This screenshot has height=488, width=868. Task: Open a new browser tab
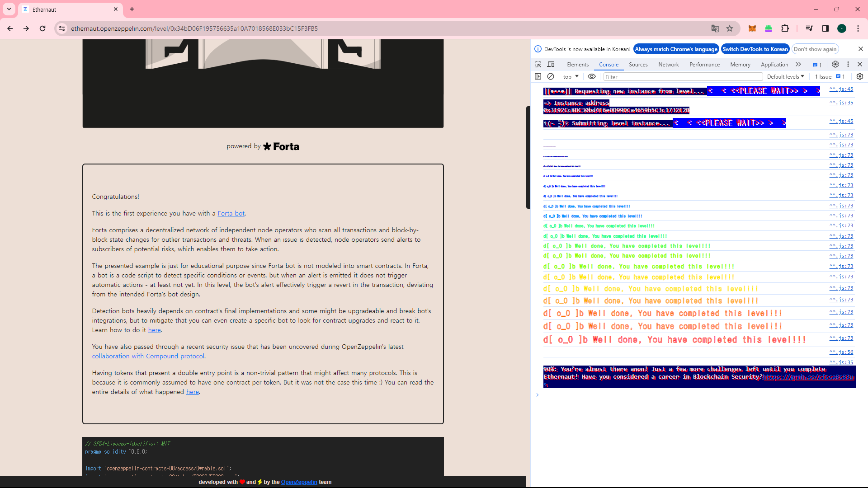pyautogui.click(x=132, y=9)
